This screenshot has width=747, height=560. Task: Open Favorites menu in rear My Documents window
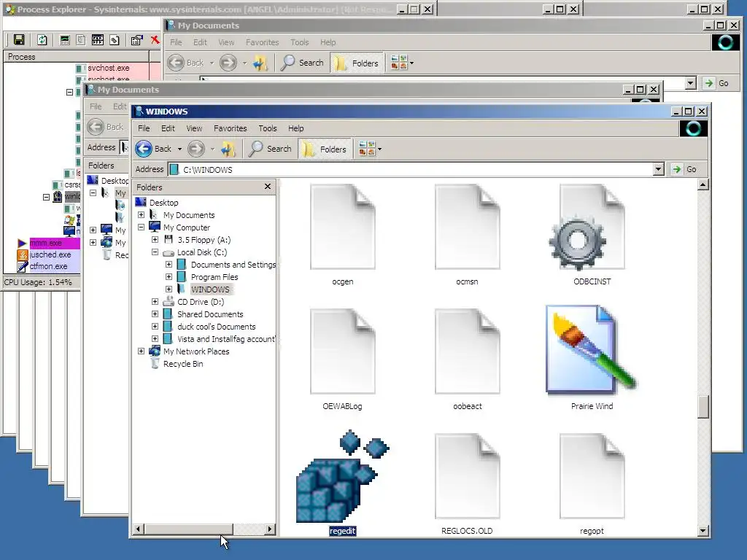pos(263,42)
